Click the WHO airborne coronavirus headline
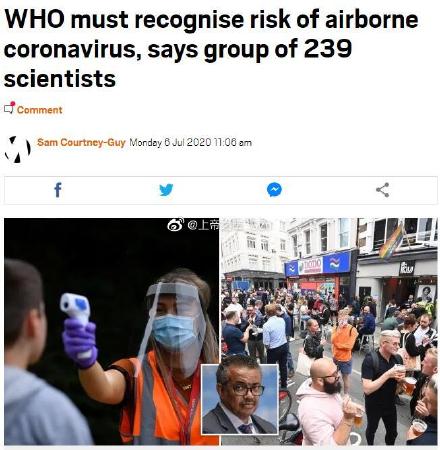The image size is (440, 450). (211, 49)
